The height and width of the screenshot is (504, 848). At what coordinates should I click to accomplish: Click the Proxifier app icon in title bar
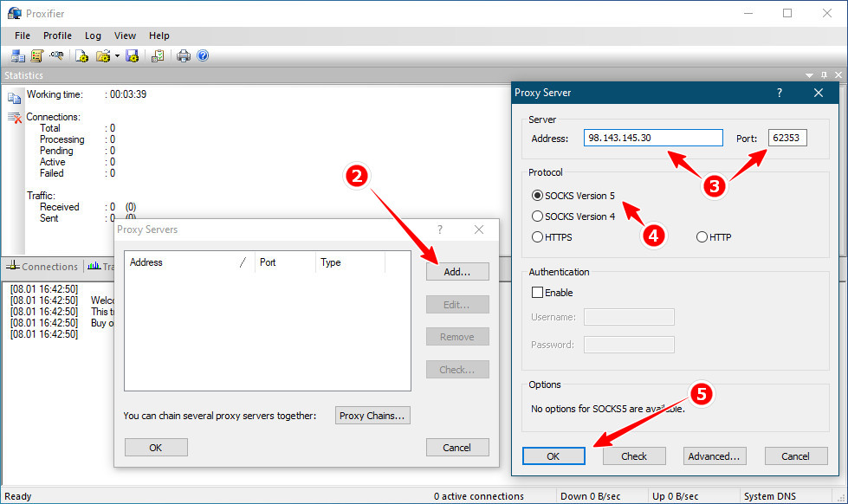[15, 13]
